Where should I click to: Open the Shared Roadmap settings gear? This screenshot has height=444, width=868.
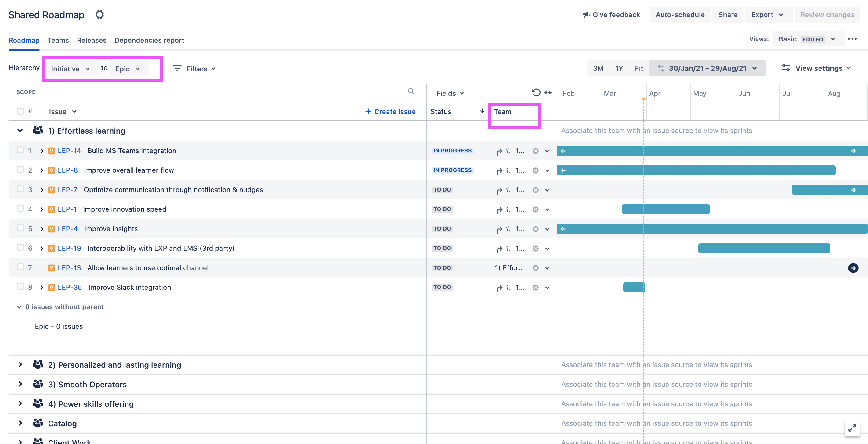click(99, 14)
